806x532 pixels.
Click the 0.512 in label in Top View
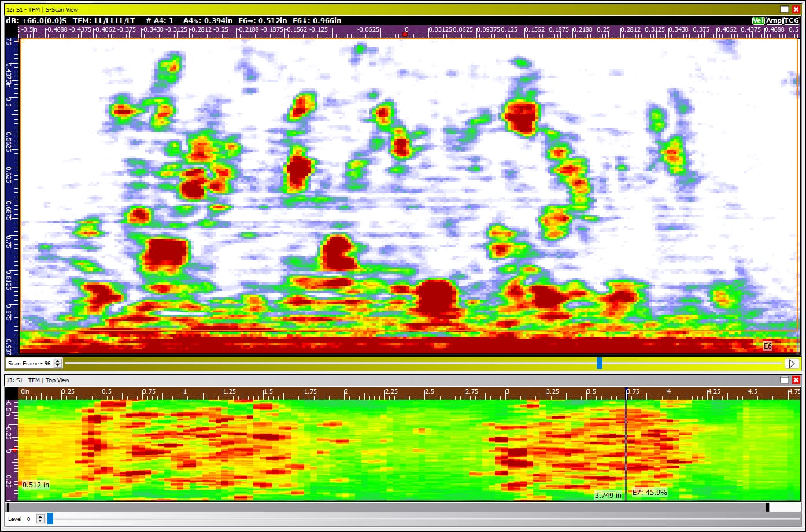[36, 485]
